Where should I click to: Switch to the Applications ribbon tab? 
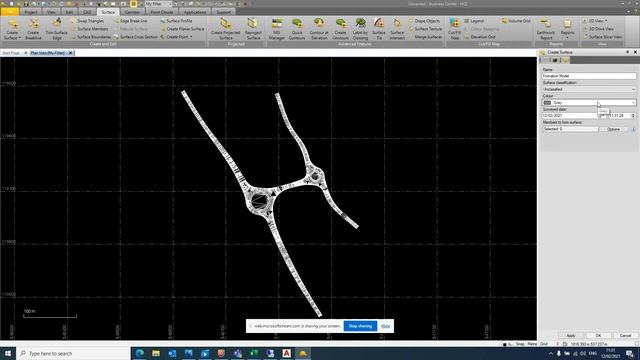pyautogui.click(x=195, y=12)
